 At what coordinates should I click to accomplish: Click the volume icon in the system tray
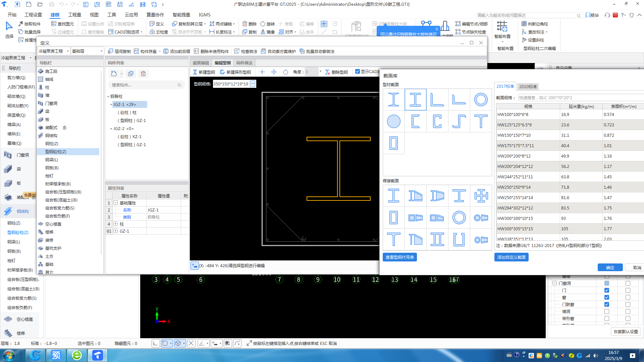click(596, 356)
